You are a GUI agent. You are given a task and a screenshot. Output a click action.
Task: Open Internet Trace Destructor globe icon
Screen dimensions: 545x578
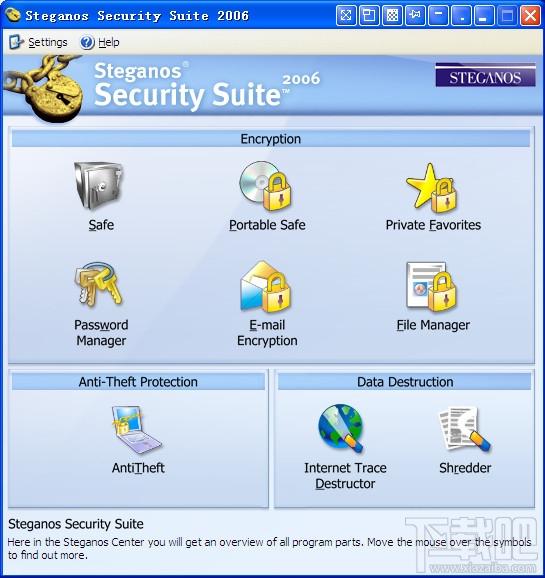[x=341, y=428]
